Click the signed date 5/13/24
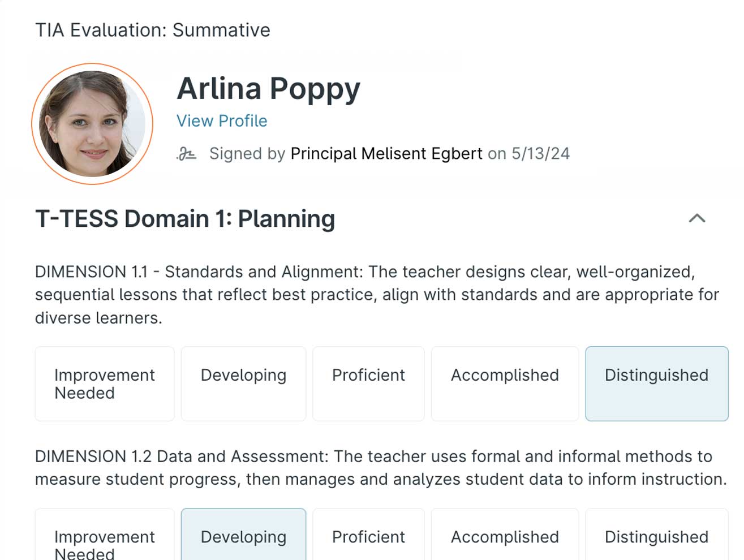This screenshot has height=560, width=744. coord(540,154)
